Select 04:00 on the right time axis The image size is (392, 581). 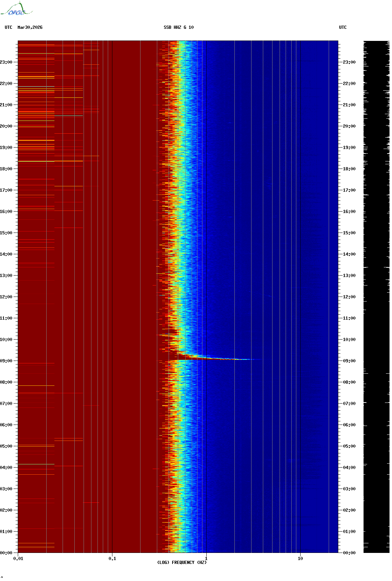[349, 468]
